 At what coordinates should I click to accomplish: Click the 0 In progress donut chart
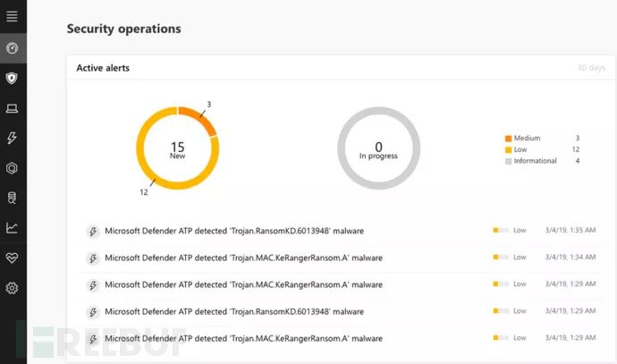coord(378,148)
